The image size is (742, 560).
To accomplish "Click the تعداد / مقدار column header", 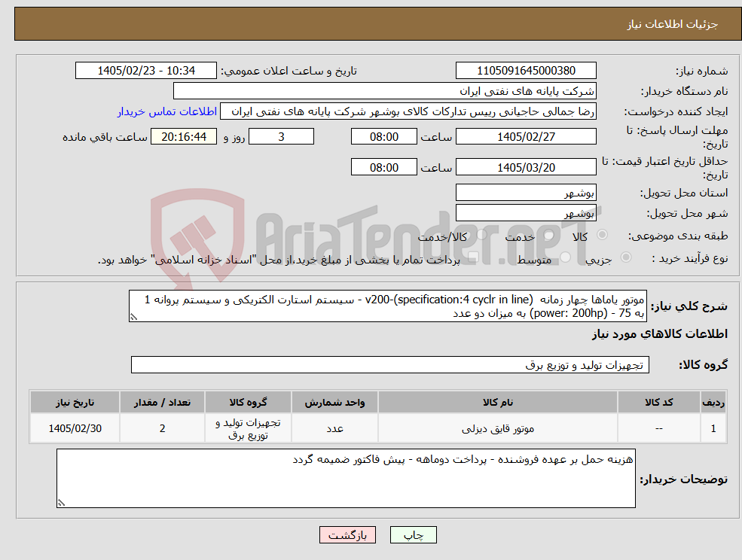I will (x=162, y=402).
